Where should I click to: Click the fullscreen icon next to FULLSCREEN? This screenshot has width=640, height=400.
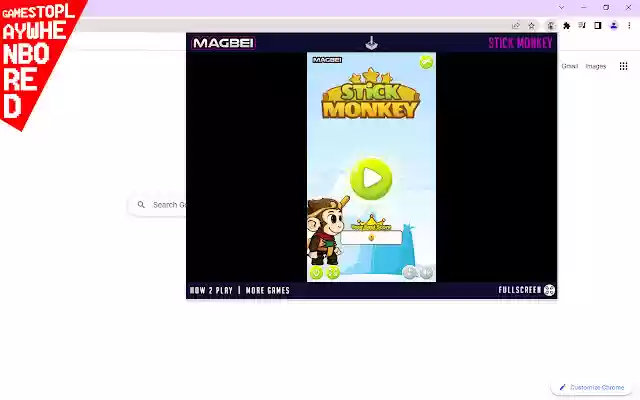point(549,290)
